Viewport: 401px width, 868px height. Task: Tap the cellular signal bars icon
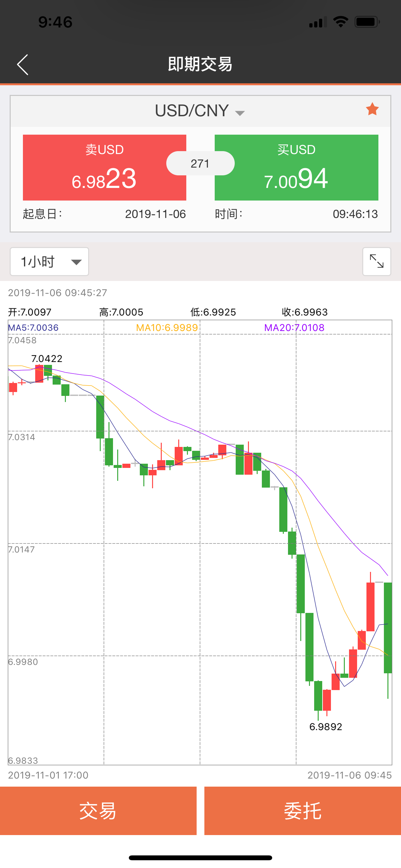coord(318,22)
